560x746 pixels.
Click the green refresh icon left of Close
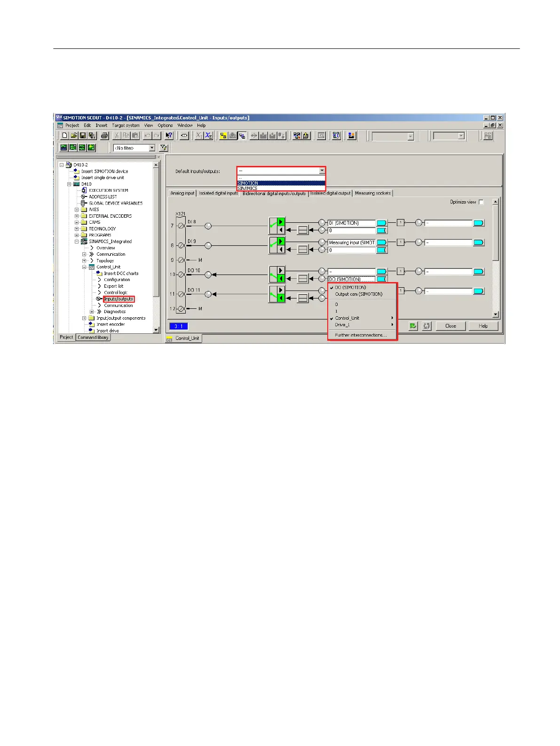pyautogui.click(x=413, y=326)
